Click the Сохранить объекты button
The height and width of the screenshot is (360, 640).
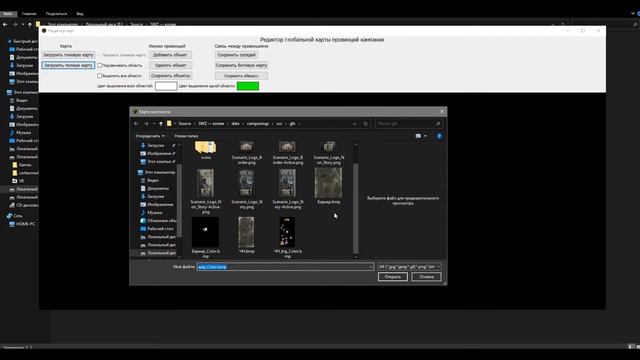coord(170,76)
